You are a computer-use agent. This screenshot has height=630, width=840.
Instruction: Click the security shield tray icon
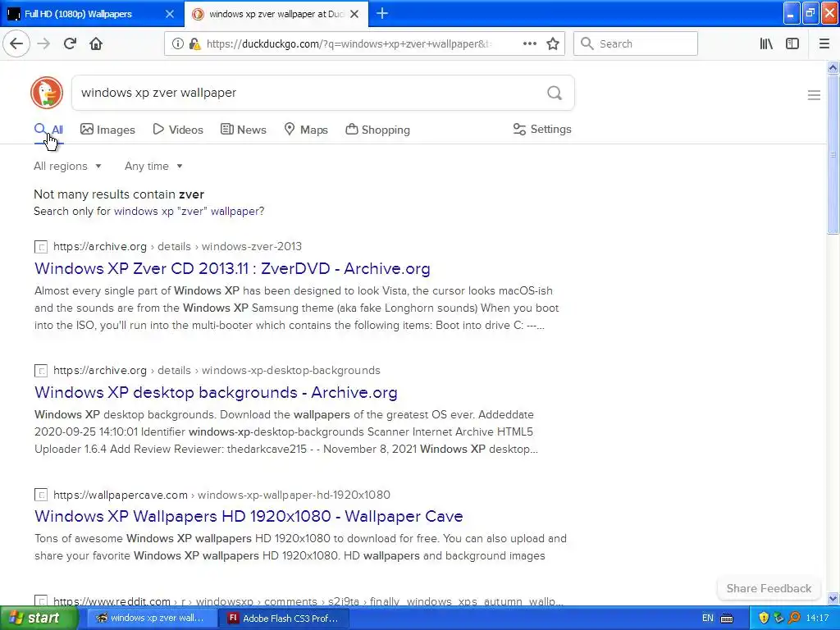pos(764,618)
